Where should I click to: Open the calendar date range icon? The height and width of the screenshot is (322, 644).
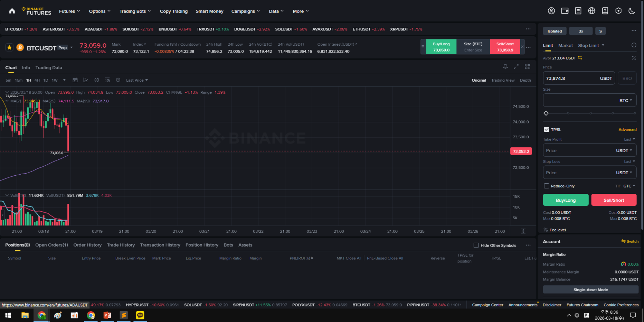pos(75,80)
